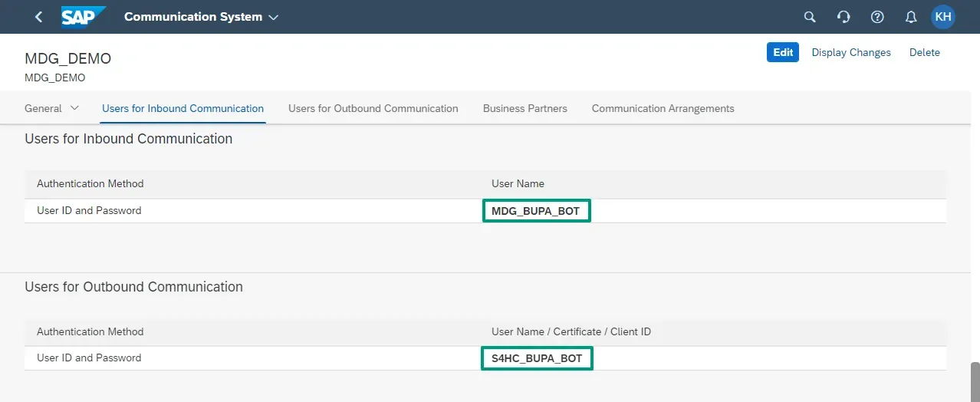Select the S4HC_BUPA_BOT user name

[x=537, y=358]
